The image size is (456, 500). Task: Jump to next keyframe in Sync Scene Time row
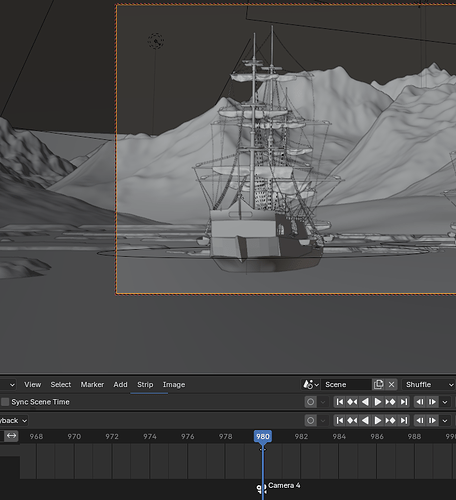coord(390,402)
